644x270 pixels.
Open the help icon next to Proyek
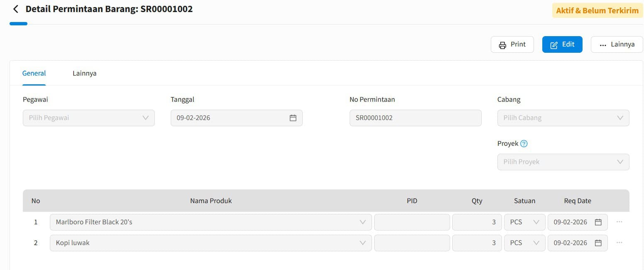coord(524,143)
